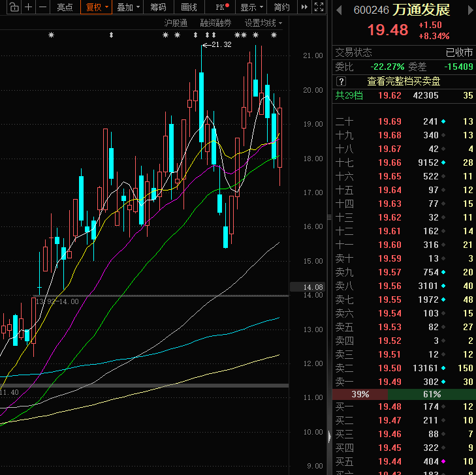Image resolution: width=476 pixels, height=475 pixels.
Task: Open the 设置均线 dropdown
Action: 263,23
